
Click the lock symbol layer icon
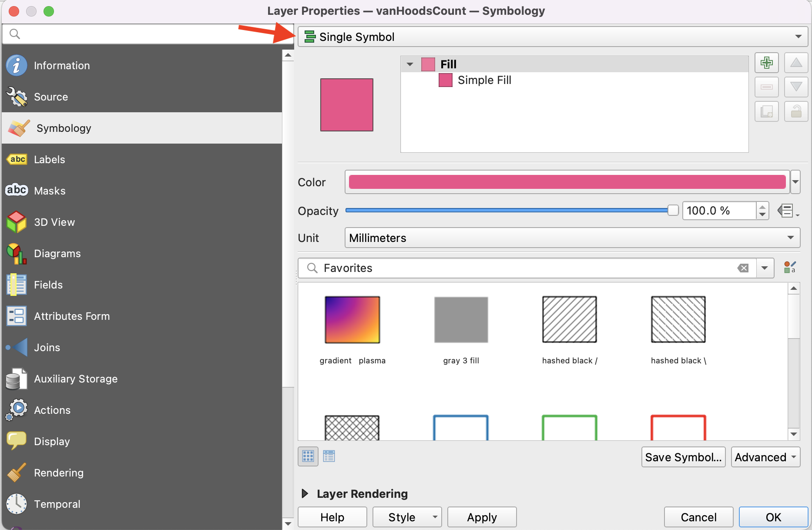[x=796, y=112]
